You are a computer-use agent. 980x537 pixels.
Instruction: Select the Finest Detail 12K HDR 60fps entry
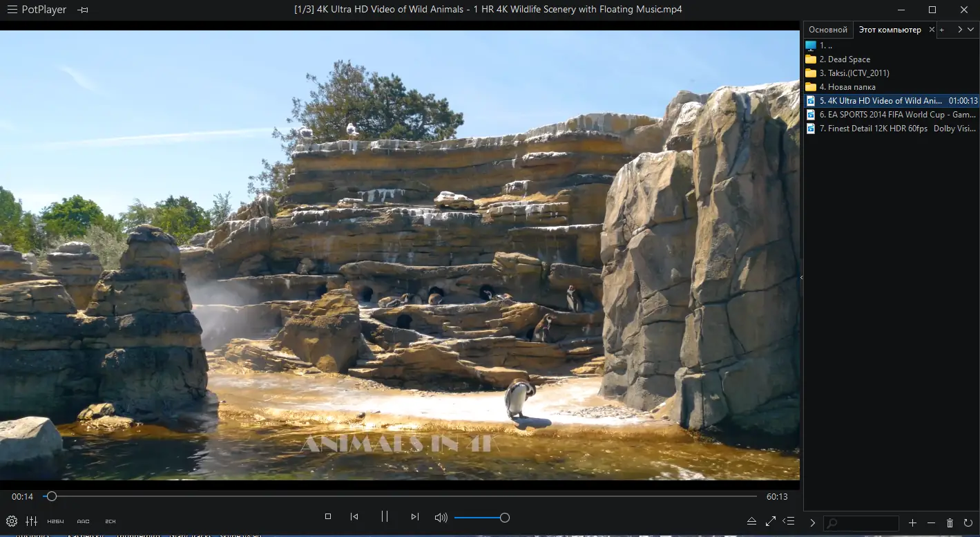[x=891, y=129]
